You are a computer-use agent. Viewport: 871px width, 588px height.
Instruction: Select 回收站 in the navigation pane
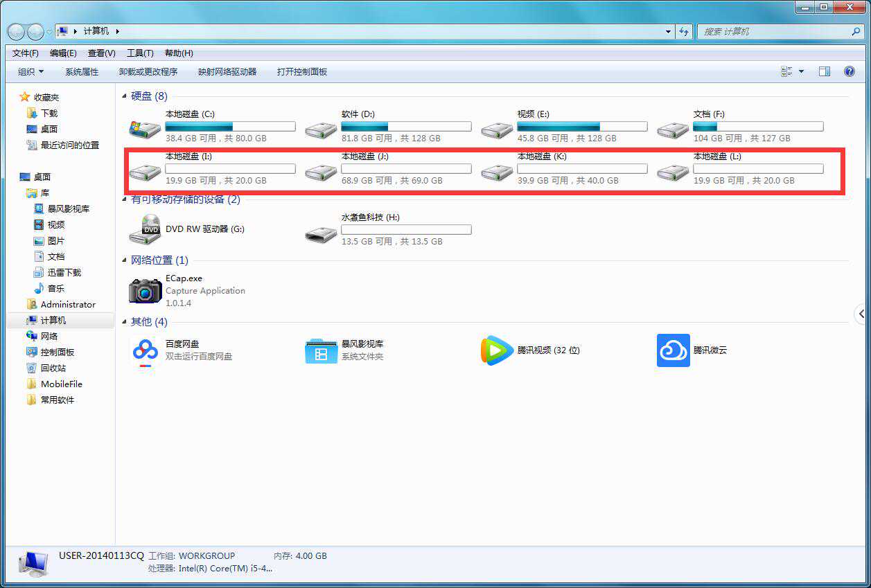point(53,368)
